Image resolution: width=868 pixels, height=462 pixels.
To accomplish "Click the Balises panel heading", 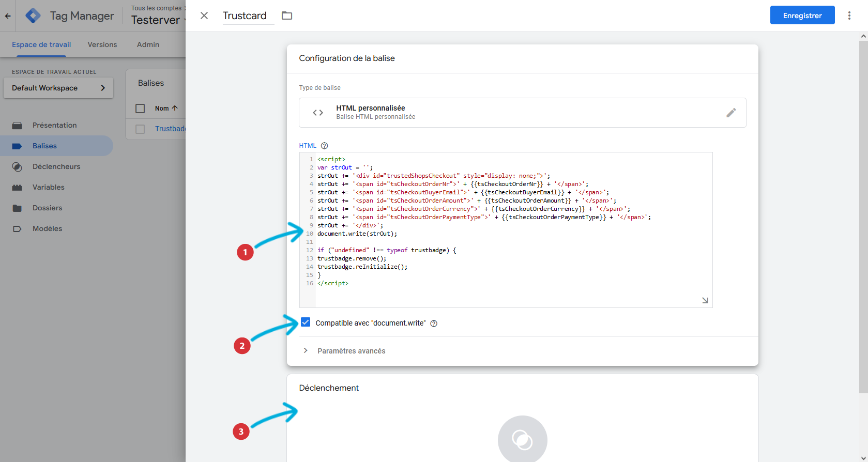I will click(151, 83).
